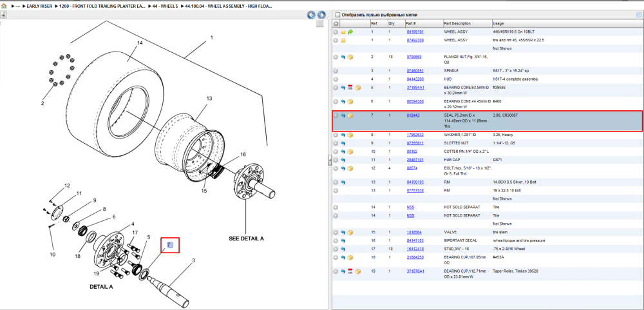This screenshot has height=310, width=644.
Task: Open the EARLY RISER breadcrumb
Action: [39, 6]
